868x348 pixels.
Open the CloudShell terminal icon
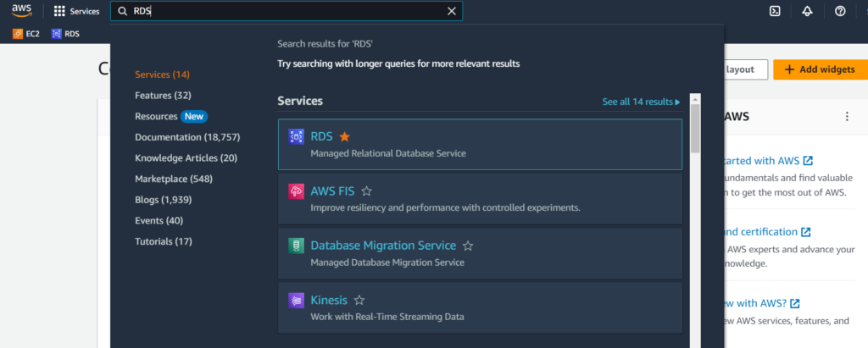[x=775, y=11]
